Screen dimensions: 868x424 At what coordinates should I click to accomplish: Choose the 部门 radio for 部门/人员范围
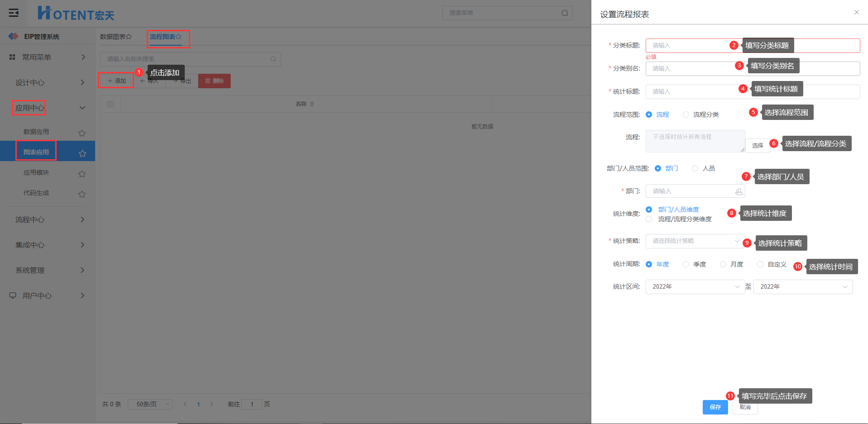point(658,168)
